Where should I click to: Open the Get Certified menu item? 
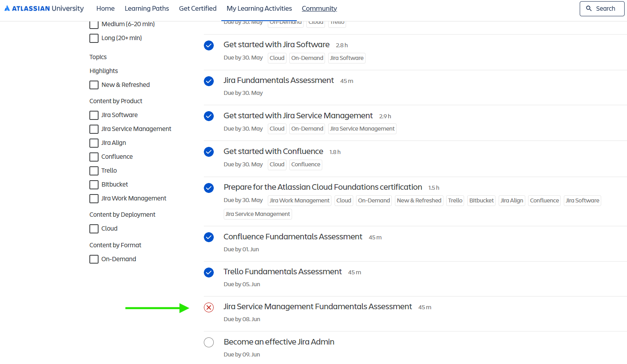198,8
